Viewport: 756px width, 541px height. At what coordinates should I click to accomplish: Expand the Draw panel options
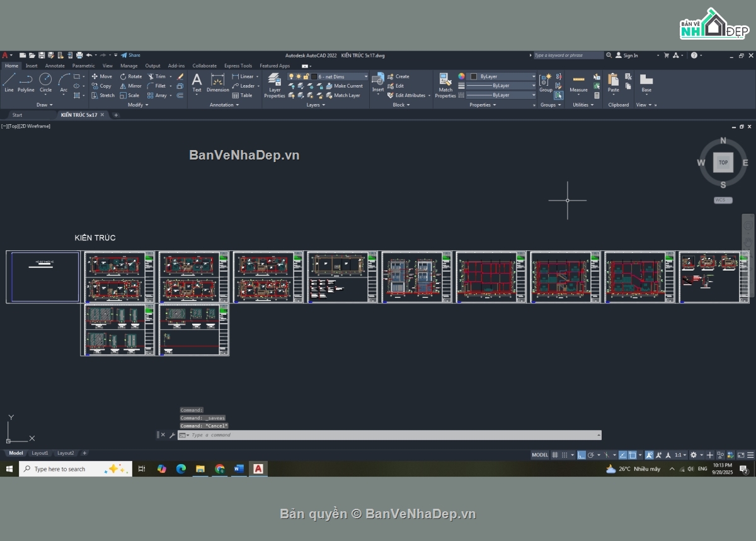[x=44, y=105]
